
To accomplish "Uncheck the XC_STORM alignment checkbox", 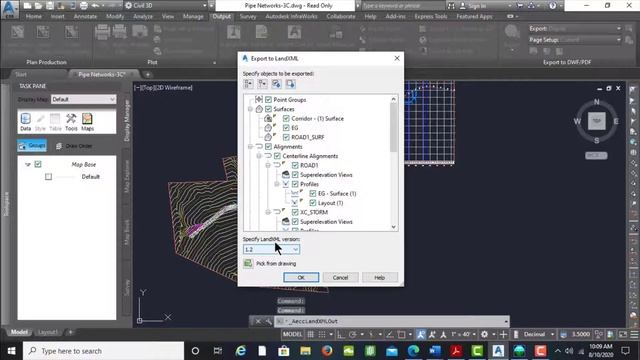I will [295, 212].
